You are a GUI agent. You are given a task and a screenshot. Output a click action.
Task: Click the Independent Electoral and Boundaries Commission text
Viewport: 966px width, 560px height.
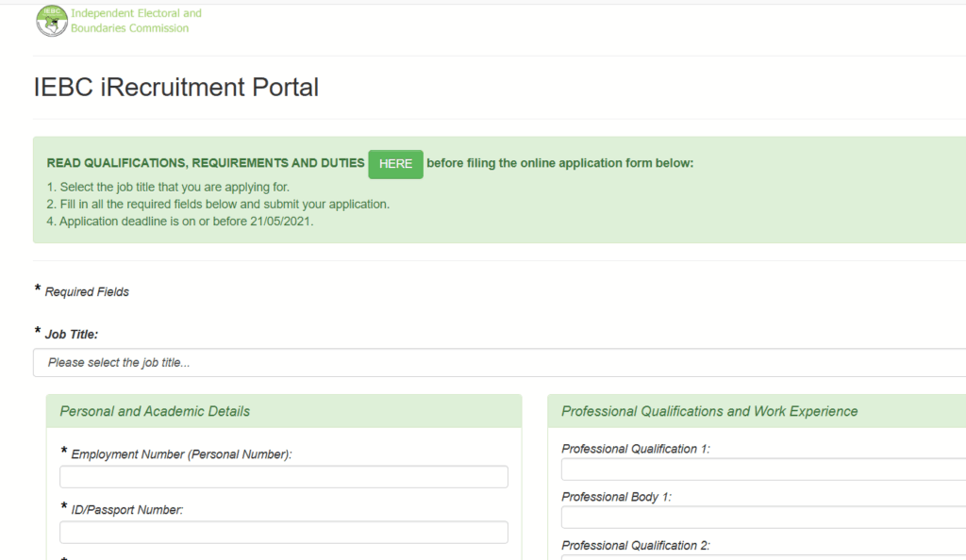coord(135,19)
